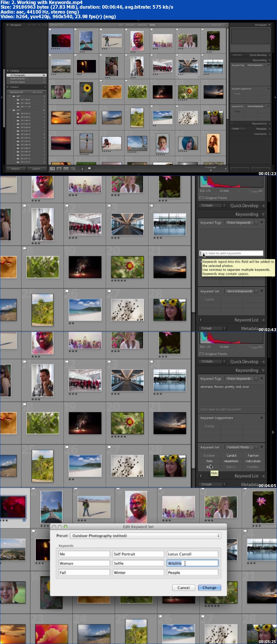Click the plus icon beside Keyword List at 00:04:05
Image resolution: width=277 pixels, height=644 pixels.
[201, 476]
